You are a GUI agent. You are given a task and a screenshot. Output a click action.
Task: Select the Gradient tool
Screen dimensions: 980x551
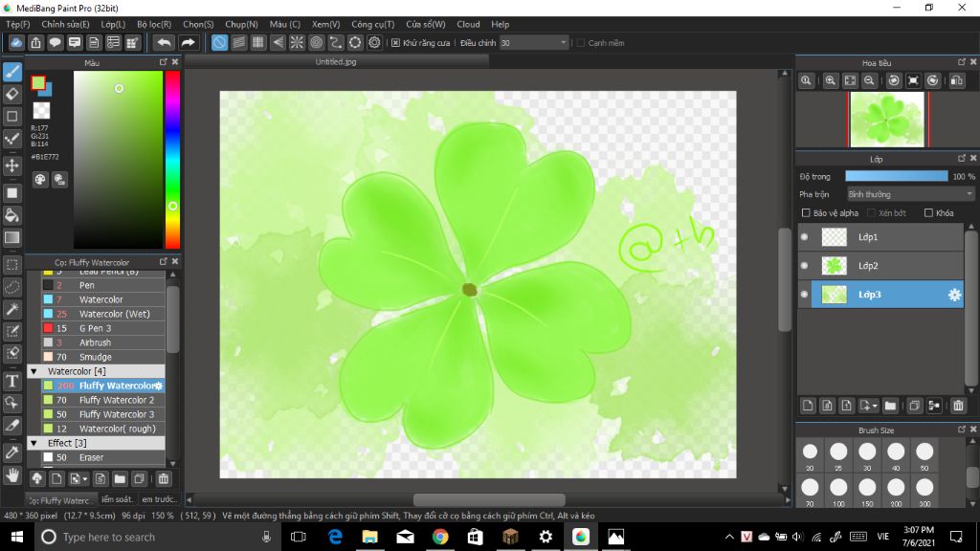(11, 237)
